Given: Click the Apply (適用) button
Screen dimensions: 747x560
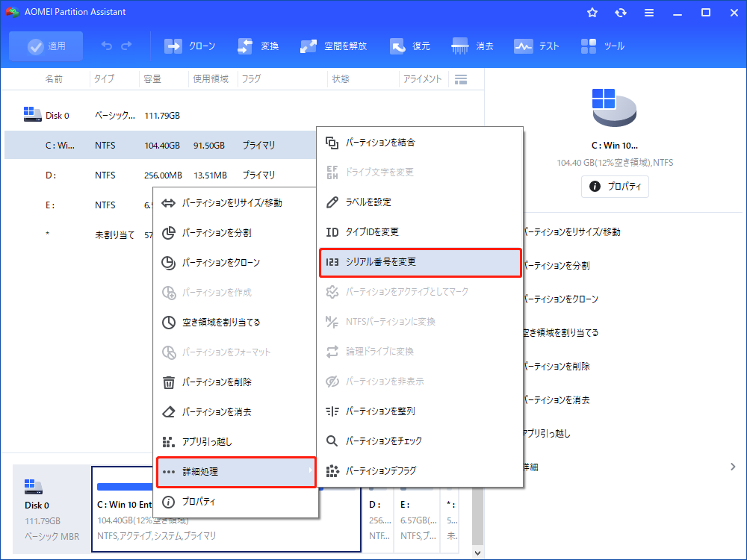Looking at the screenshot, I should click(46, 46).
